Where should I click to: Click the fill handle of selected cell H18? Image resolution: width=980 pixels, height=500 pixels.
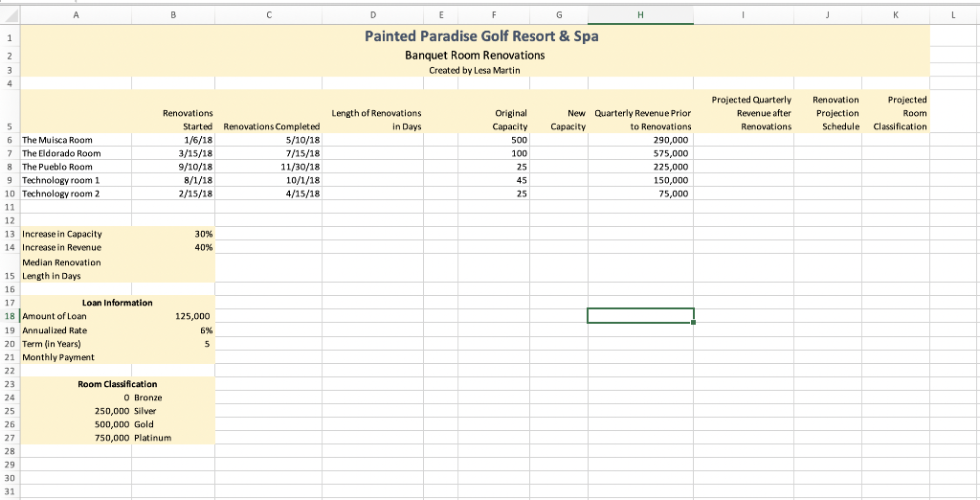point(693,323)
